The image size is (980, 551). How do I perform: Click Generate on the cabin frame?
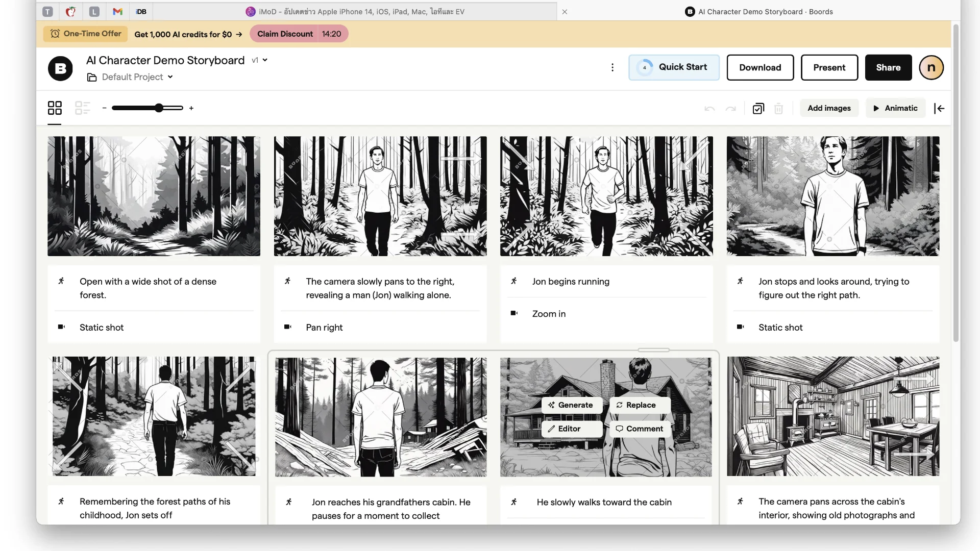click(x=571, y=405)
